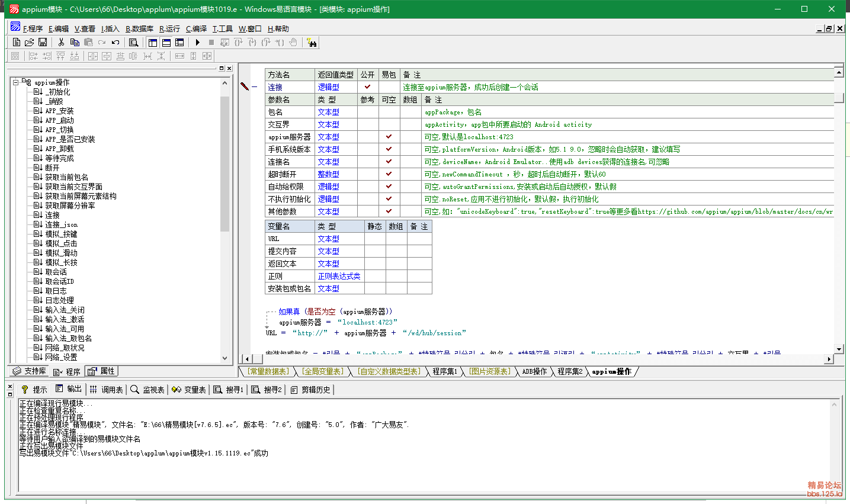Select 连接_json in the method tree
The height and width of the screenshot is (504, 850).
pyautogui.click(x=62, y=224)
